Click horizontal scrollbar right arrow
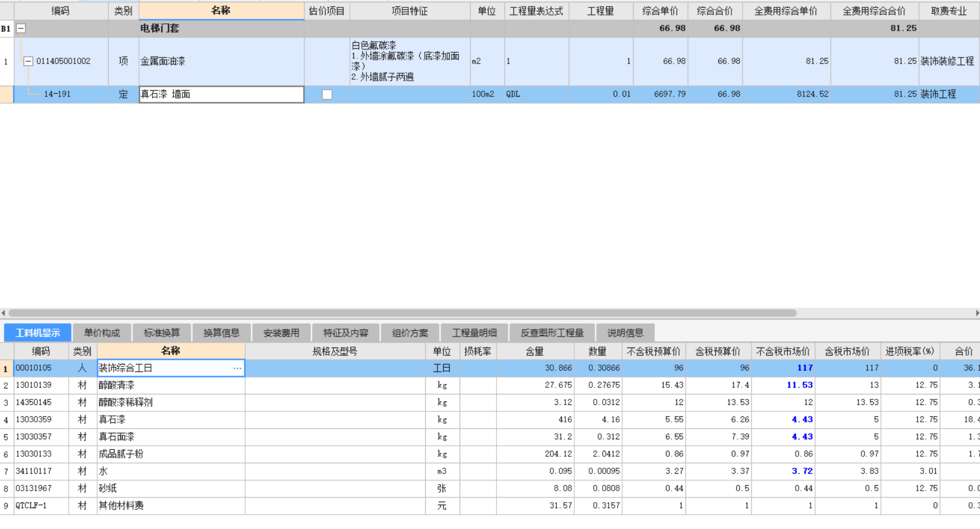 point(977,313)
